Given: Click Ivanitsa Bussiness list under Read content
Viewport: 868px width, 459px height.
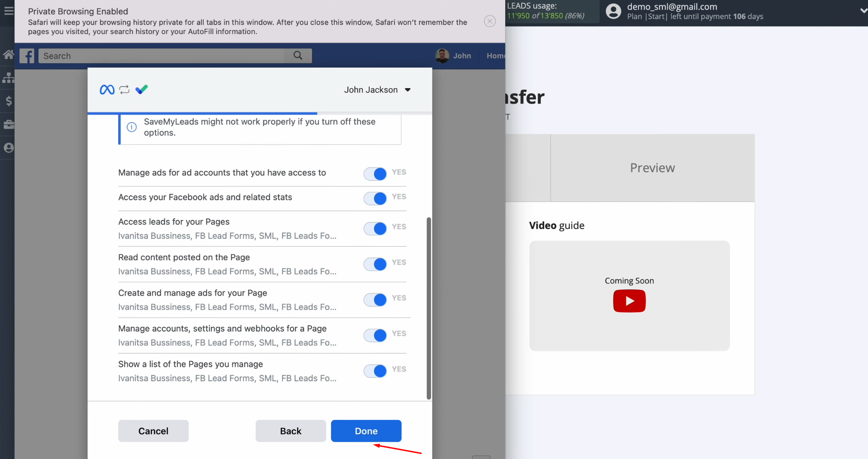Looking at the screenshot, I should coord(227,271).
